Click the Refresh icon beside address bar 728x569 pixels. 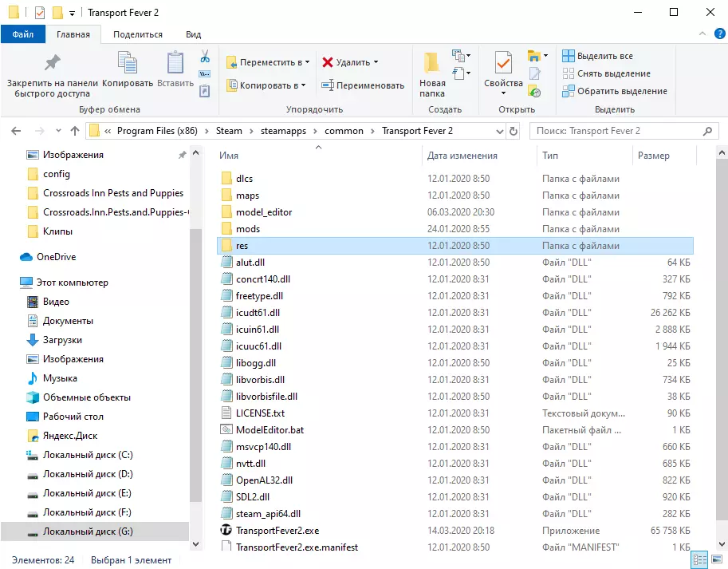point(513,131)
